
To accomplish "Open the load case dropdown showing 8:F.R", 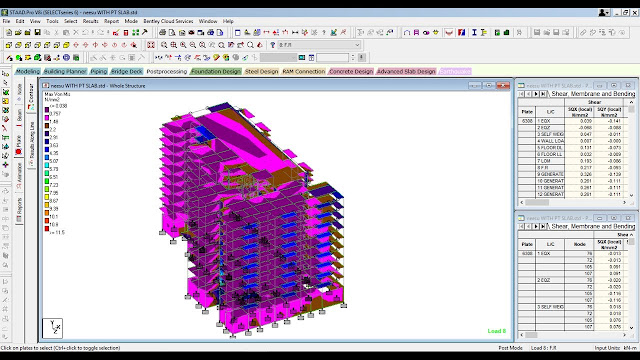I will [x=320, y=45].
